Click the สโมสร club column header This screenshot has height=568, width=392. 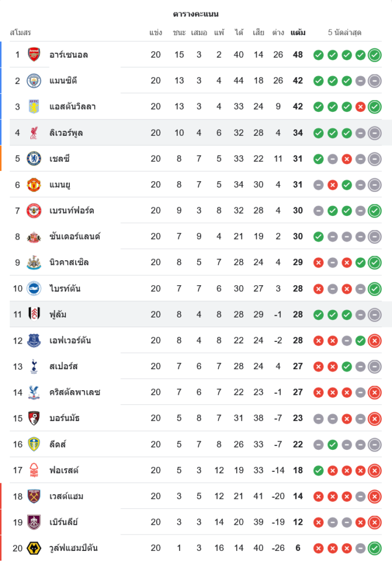pos(20,32)
